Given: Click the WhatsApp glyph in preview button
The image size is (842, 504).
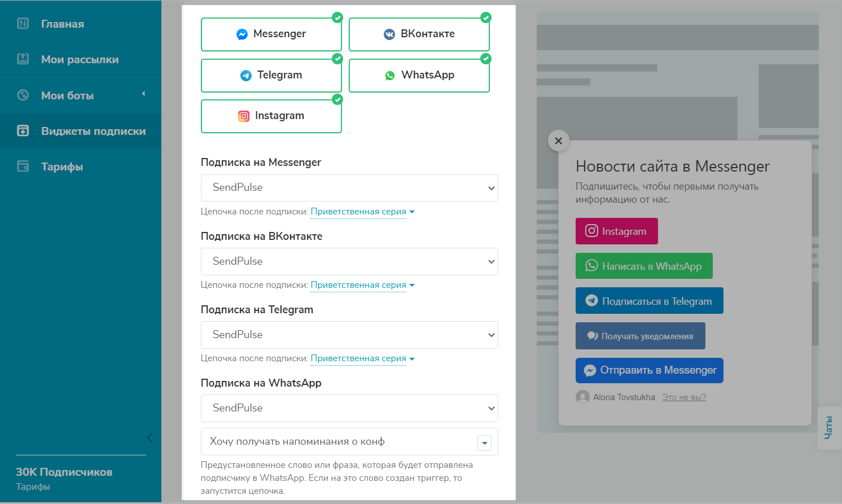Looking at the screenshot, I should click(591, 265).
